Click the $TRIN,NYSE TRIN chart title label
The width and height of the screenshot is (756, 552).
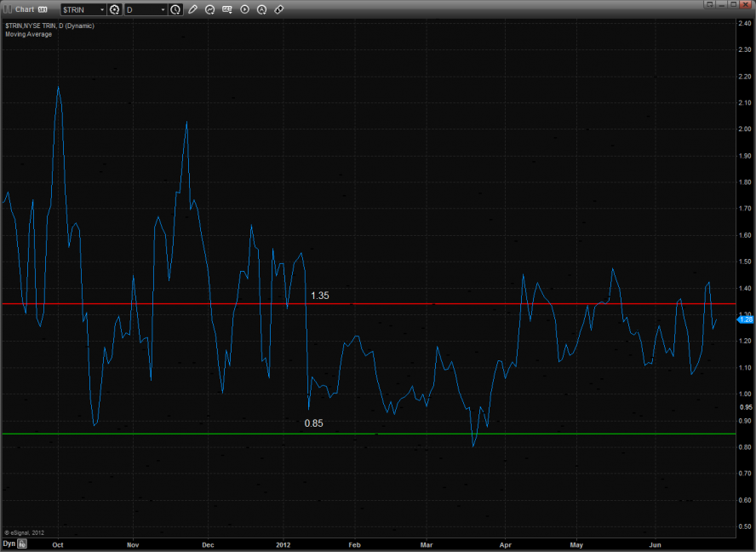pyautogui.click(x=49, y=26)
